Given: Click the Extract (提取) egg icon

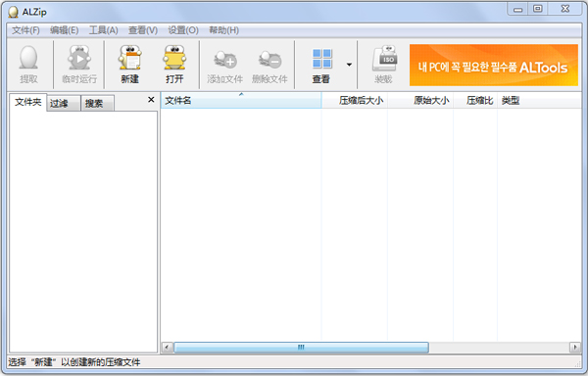Looking at the screenshot, I should [x=28, y=58].
